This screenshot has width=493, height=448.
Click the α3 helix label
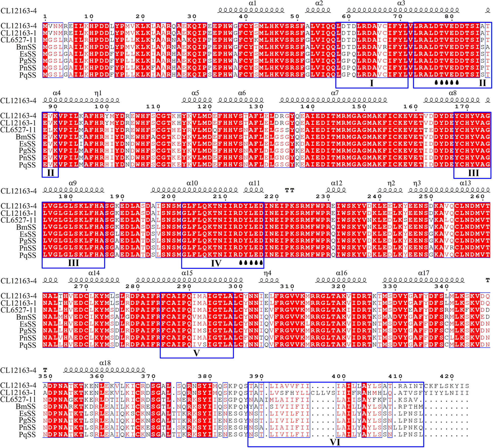(x=401, y=3)
